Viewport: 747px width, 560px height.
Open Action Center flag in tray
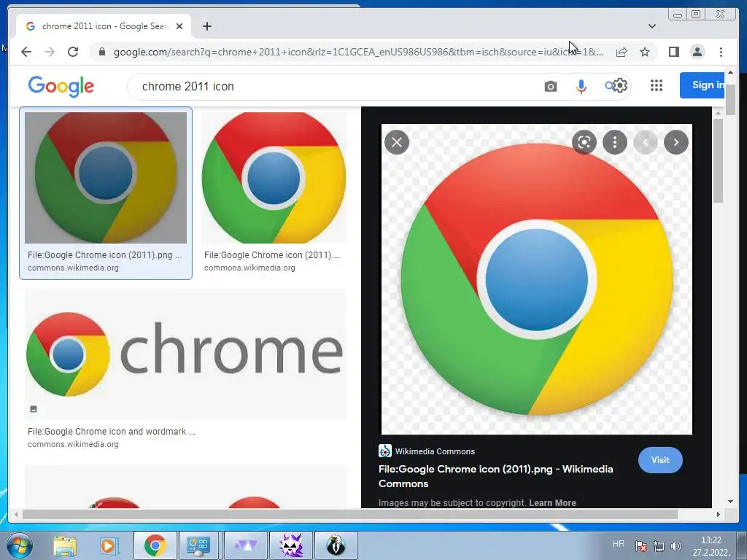click(x=641, y=545)
